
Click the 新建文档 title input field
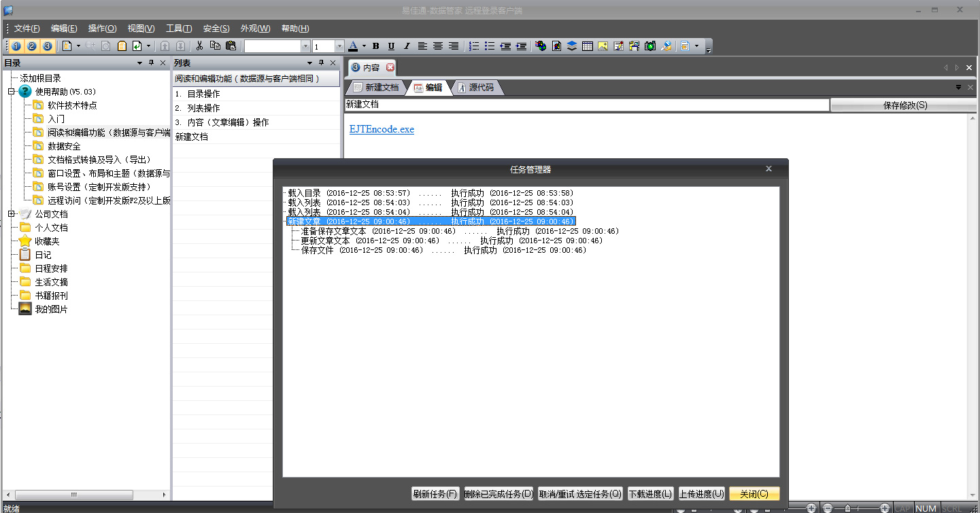(x=586, y=105)
